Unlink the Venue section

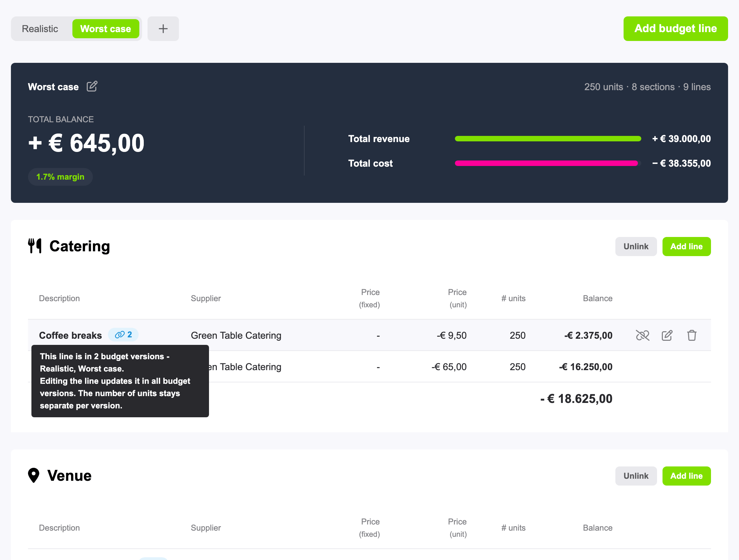tap(636, 476)
